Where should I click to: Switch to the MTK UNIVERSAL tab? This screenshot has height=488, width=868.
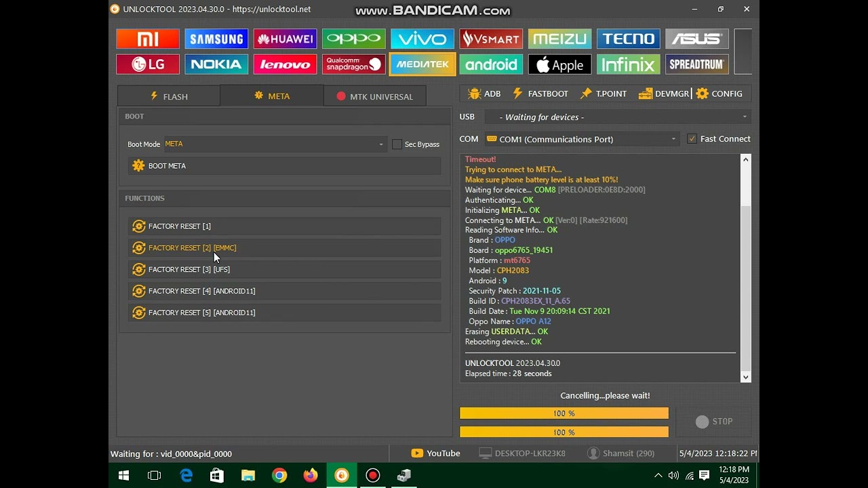pyautogui.click(x=375, y=96)
